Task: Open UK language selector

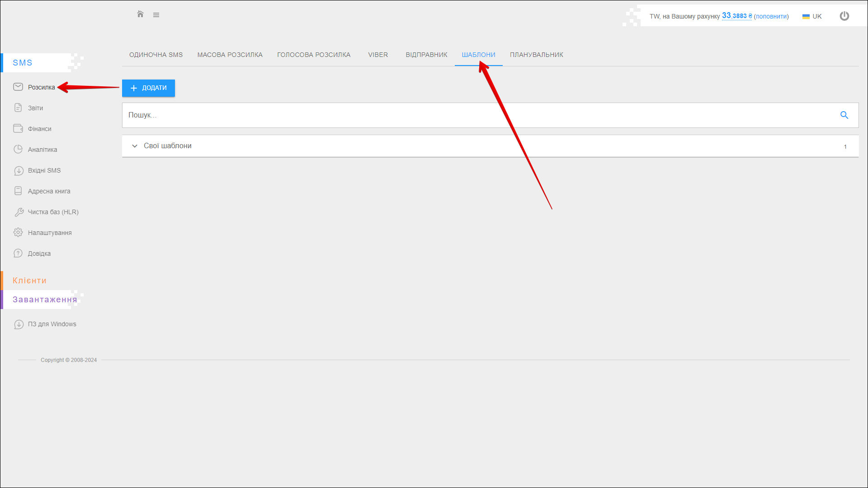Action: pyautogui.click(x=812, y=16)
